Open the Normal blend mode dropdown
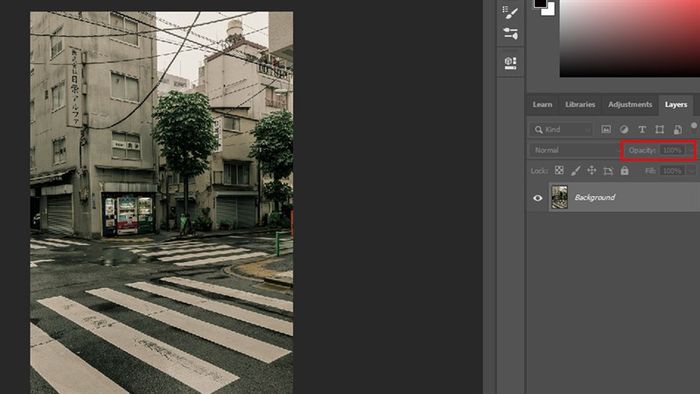 point(575,150)
